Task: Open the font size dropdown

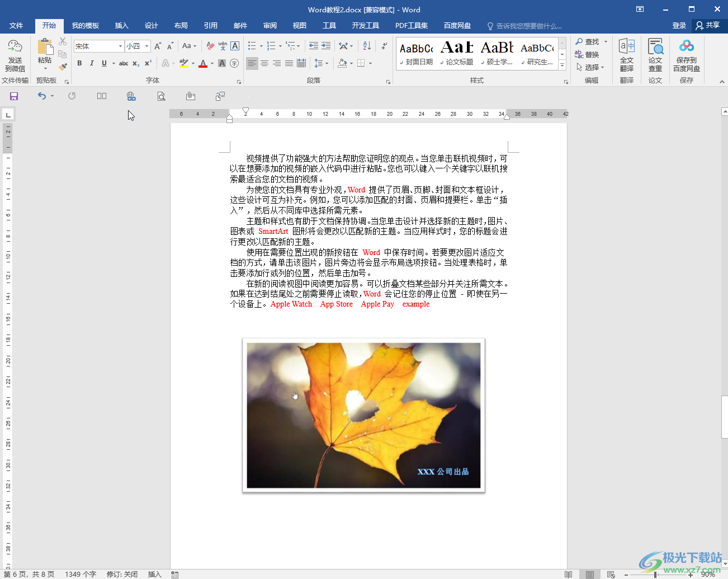Action: tap(147, 46)
